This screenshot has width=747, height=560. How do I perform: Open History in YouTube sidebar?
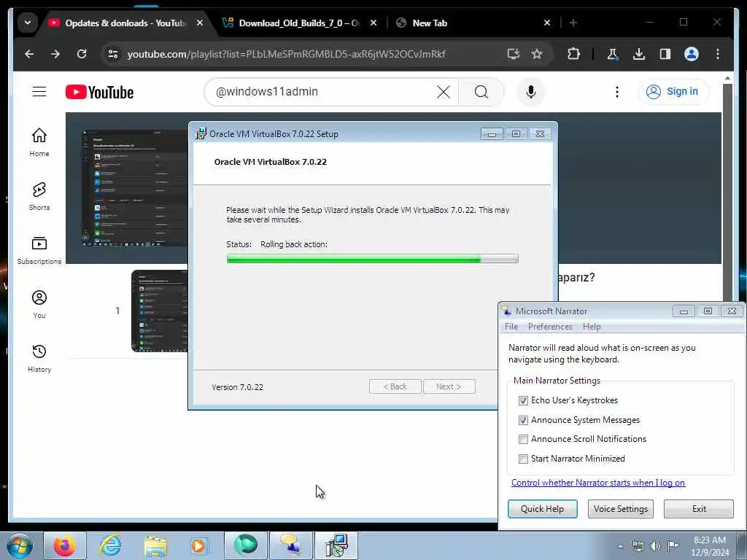click(x=39, y=358)
